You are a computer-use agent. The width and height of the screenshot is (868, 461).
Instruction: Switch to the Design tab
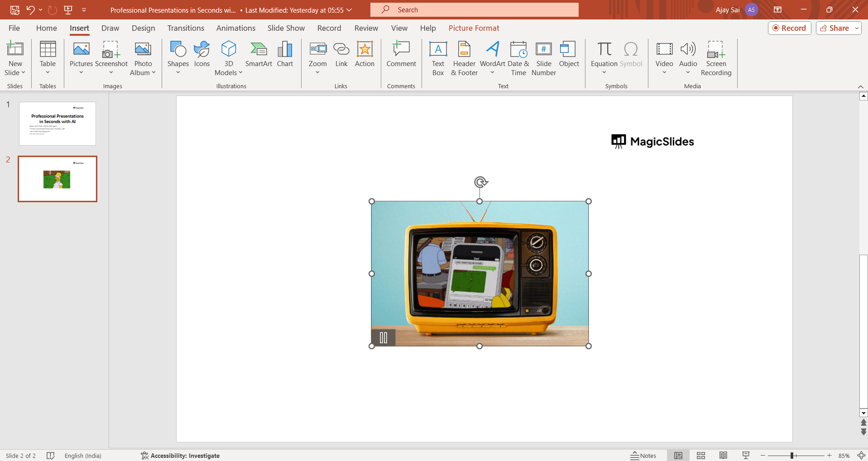point(143,28)
